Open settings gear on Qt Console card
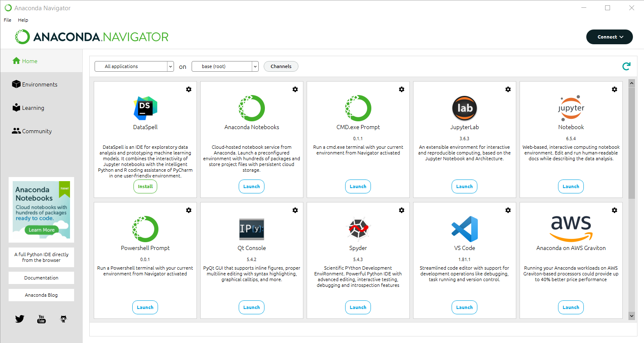This screenshot has height=343, width=644. click(295, 210)
